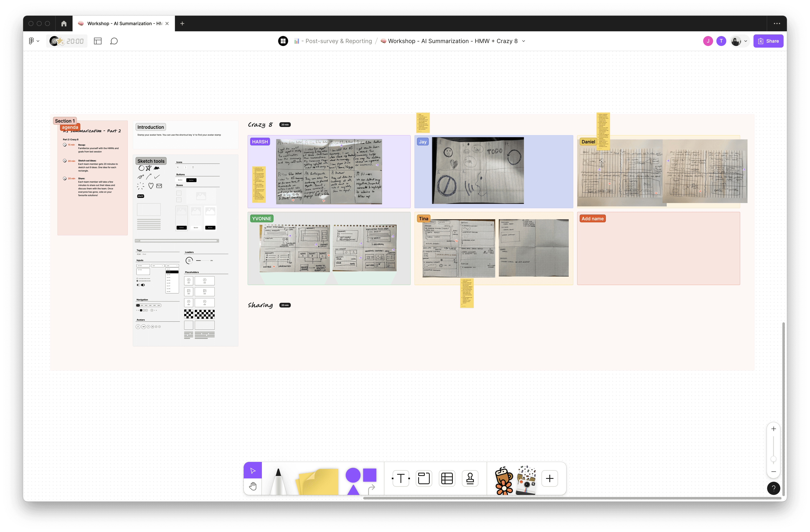Click the zoom slider handle
Viewport: 810px width, 532px height.
pyautogui.click(x=773, y=459)
